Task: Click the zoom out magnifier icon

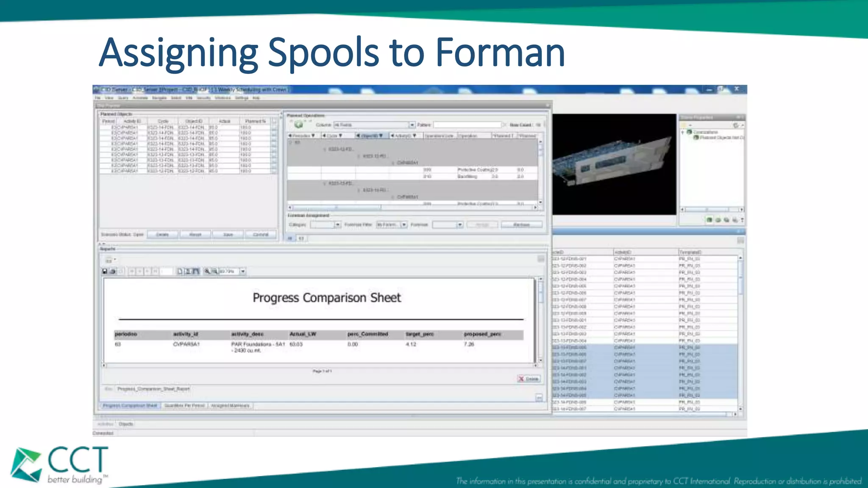Action: click(x=214, y=271)
